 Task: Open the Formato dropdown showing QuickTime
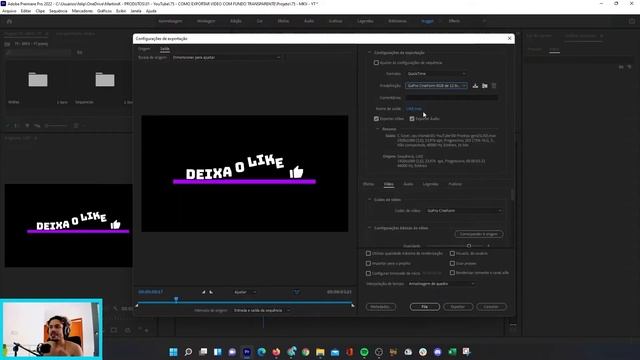[x=436, y=74]
